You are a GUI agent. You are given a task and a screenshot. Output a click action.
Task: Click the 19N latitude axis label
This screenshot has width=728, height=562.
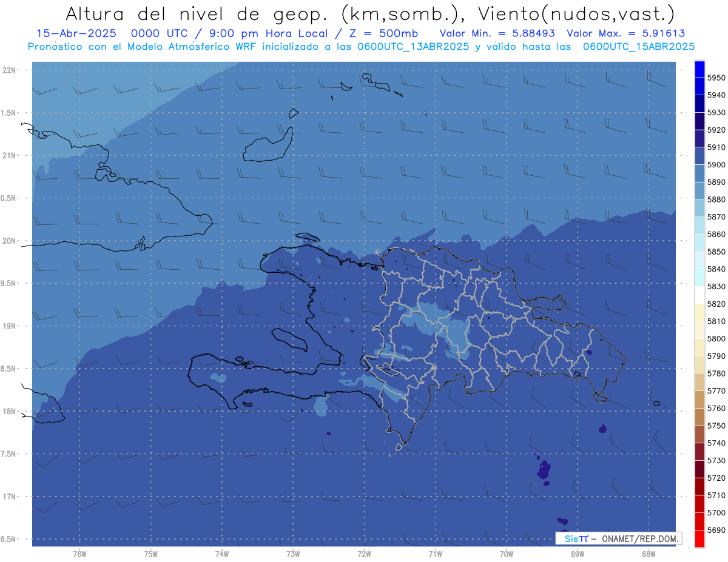(8, 326)
